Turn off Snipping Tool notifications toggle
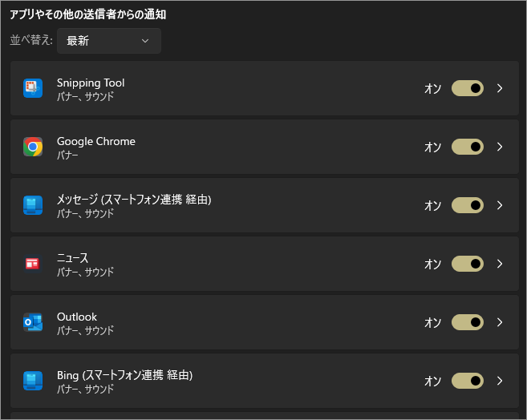This screenshot has width=527, height=420. 468,88
